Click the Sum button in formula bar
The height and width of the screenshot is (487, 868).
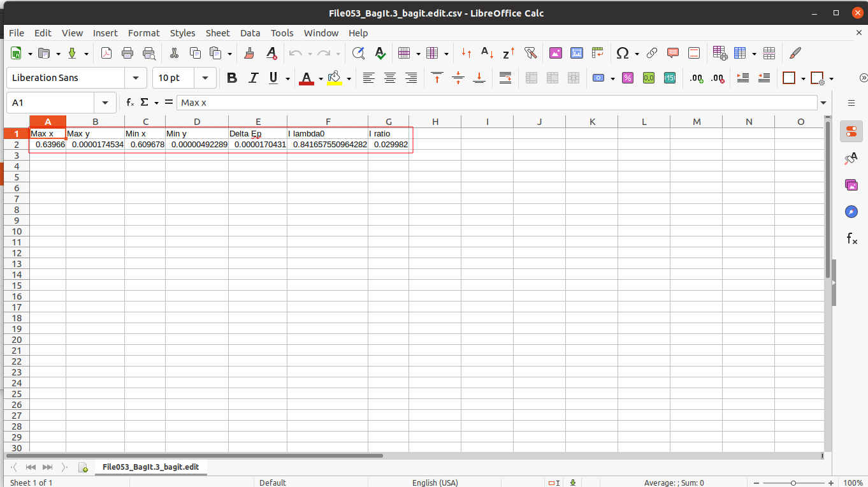tap(145, 102)
